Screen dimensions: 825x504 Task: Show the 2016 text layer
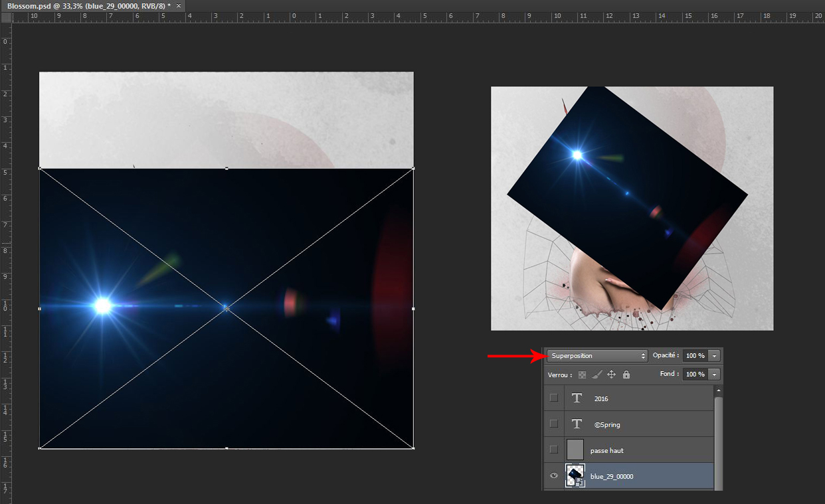click(554, 398)
